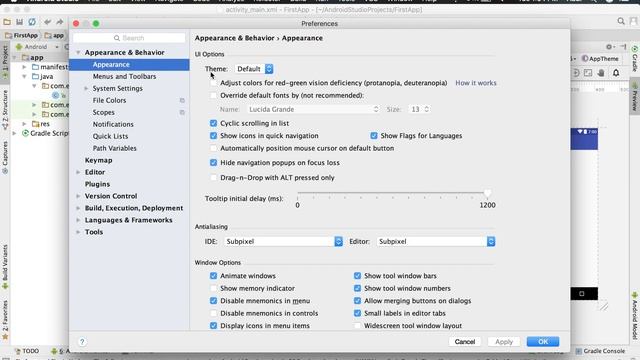Open the Build Variants side tab
The image size is (640, 360).
pos(5,267)
